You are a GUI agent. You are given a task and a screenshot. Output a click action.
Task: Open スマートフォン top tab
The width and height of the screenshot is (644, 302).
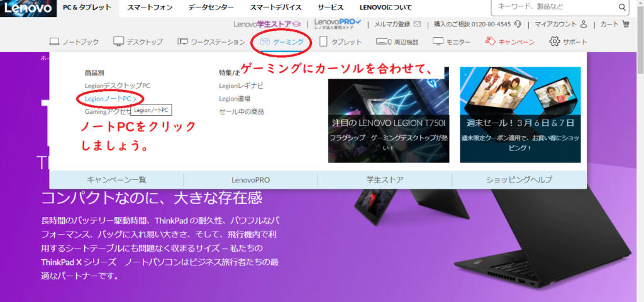pos(150,8)
